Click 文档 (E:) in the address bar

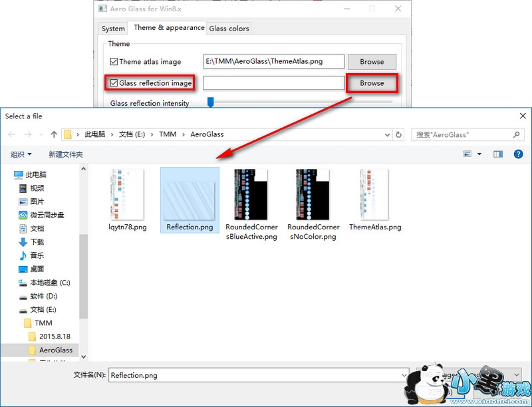(132, 134)
